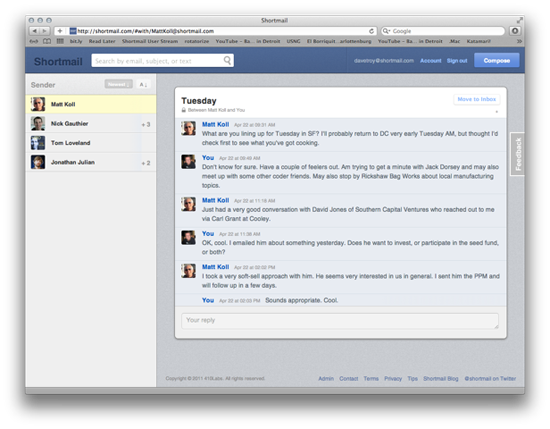Go back with browser back arrow

pos(34,31)
